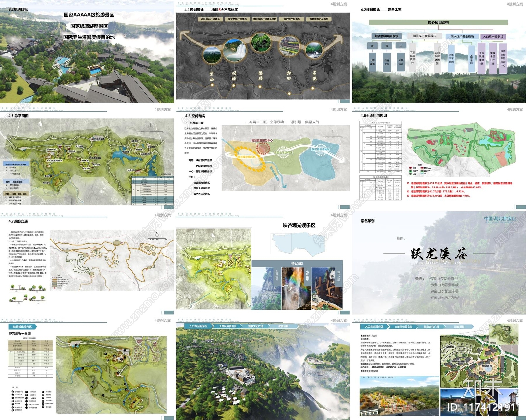Screen dimensions: 526x420
Task: Click the 4.6土地利用规划 slide title
Action: click(x=374, y=116)
